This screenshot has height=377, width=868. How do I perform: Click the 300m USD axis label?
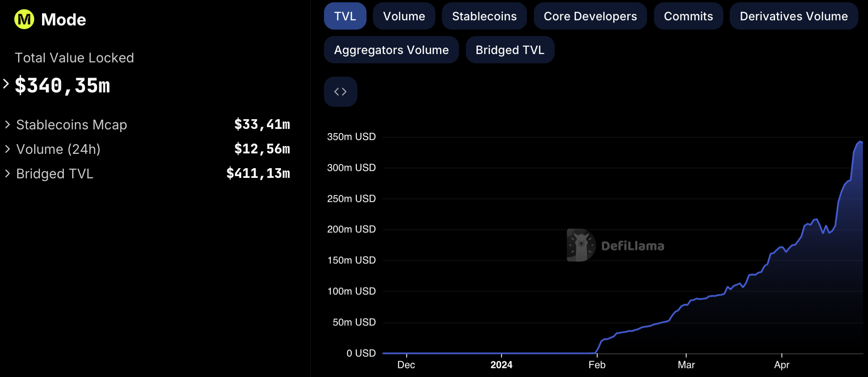click(351, 168)
